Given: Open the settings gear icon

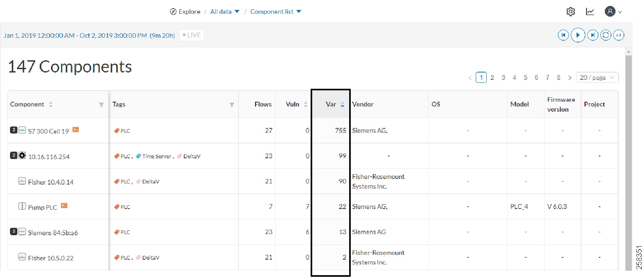Looking at the screenshot, I should (x=571, y=11).
